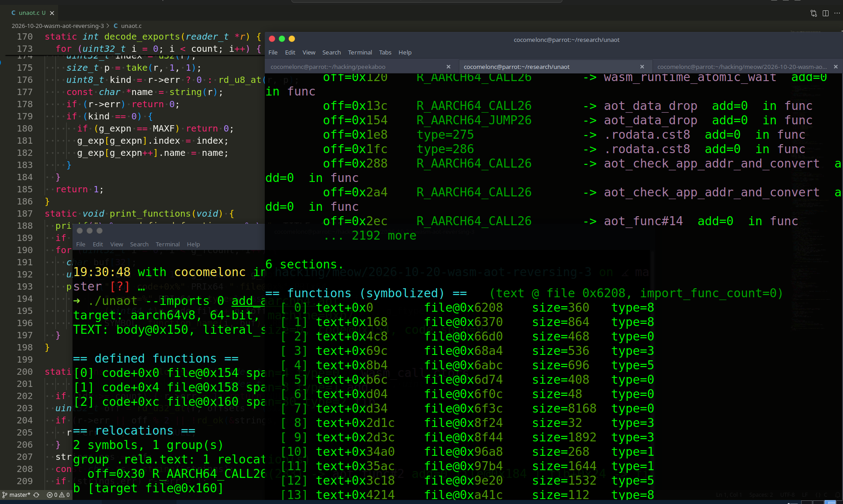
Task: Click red close dot of front terminal
Action: click(272, 39)
